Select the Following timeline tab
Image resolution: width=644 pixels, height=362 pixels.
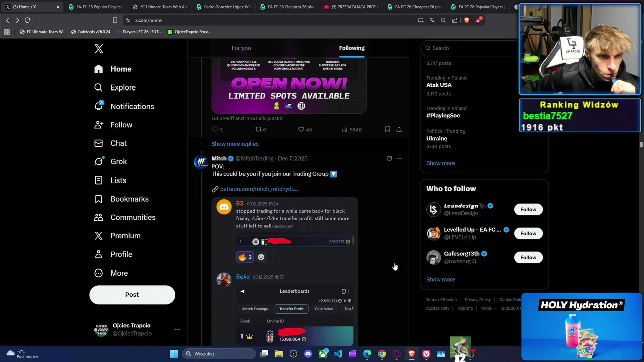pos(352,48)
